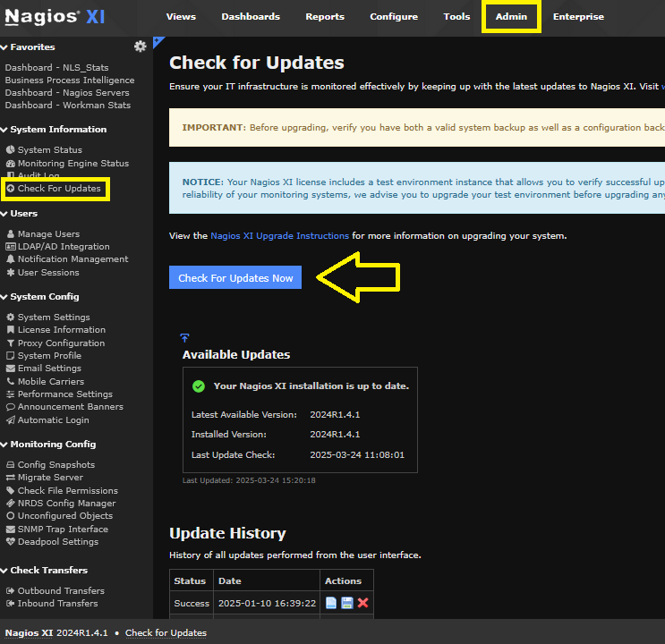Open the Favorites settings gear icon
The height and width of the screenshot is (644, 665).
(x=140, y=47)
